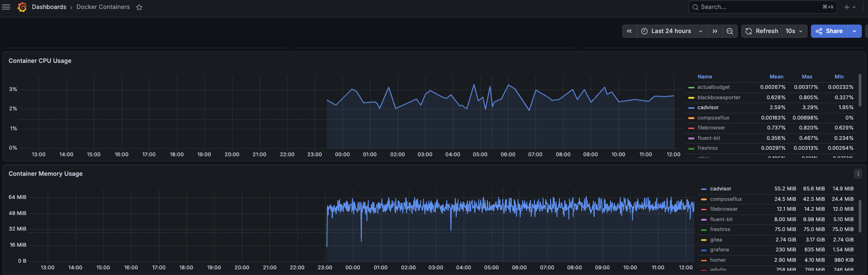This screenshot has width=868, height=275.
Task: Click the Container Memory Usage panel title
Action: [x=46, y=174]
